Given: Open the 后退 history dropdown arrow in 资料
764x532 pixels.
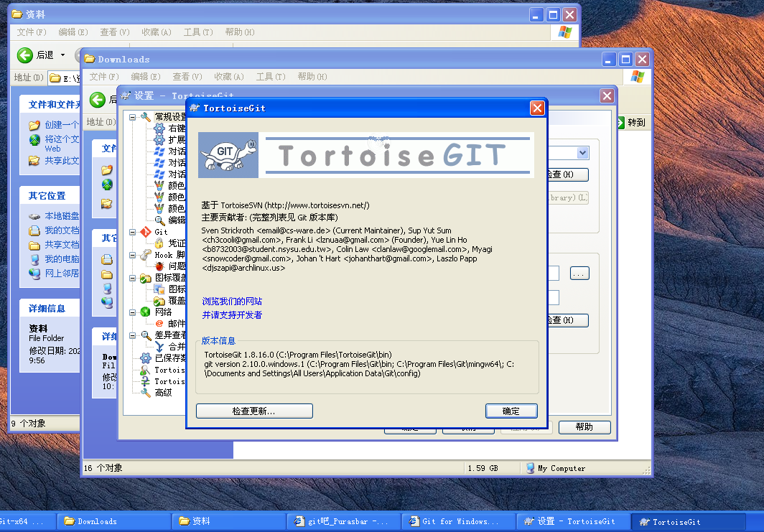Looking at the screenshot, I should (x=63, y=55).
